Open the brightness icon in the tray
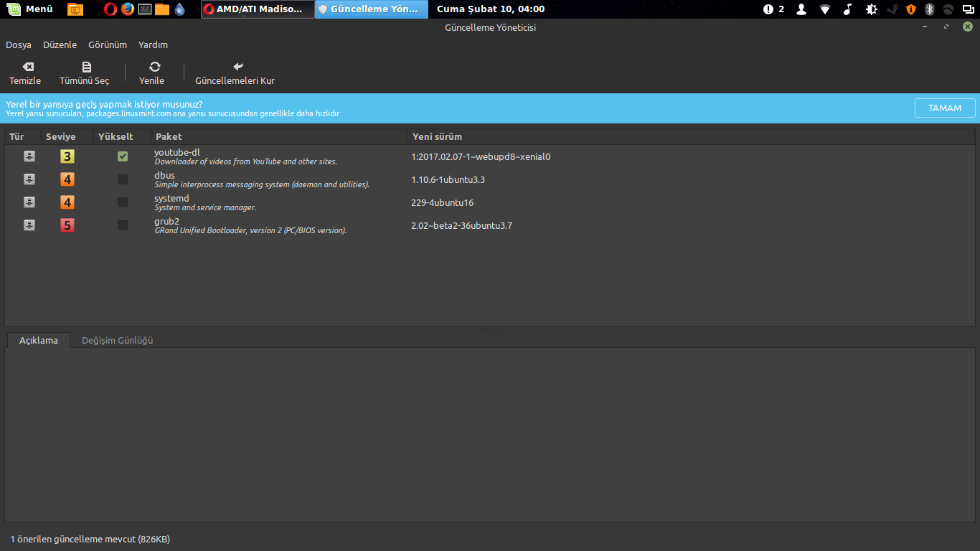980x551 pixels. pos(872,9)
